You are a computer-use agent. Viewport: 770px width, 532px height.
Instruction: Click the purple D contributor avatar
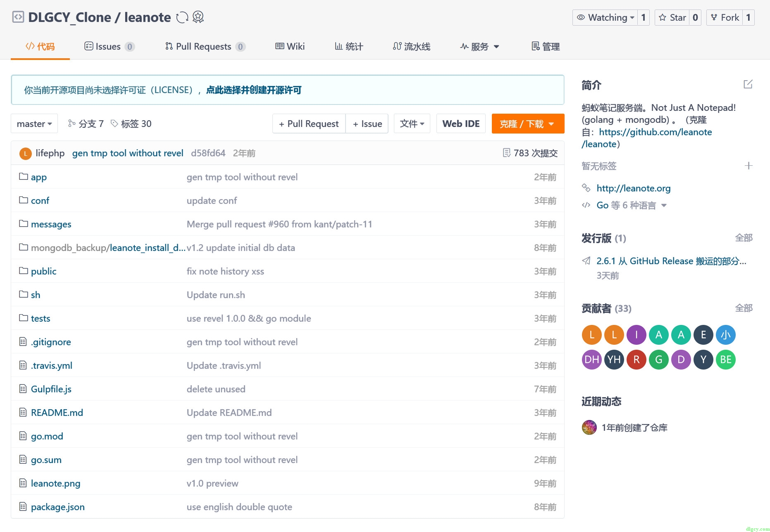coord(681,360)
